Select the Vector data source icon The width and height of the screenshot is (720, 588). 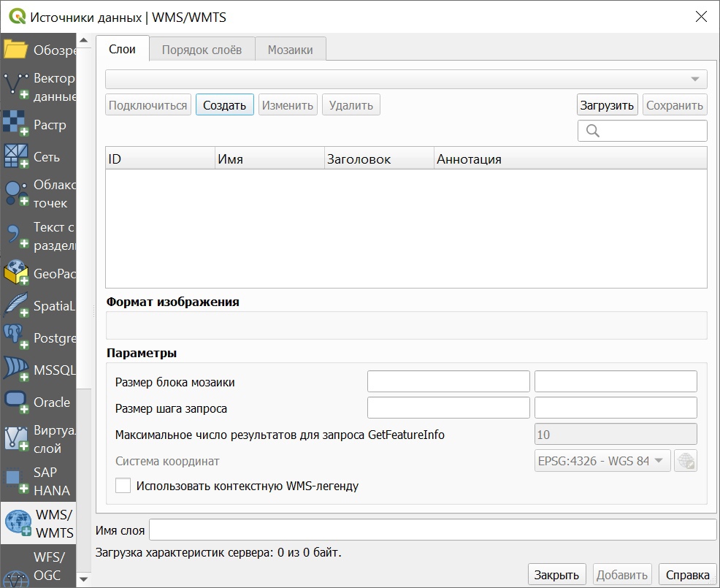click(16, 86)
